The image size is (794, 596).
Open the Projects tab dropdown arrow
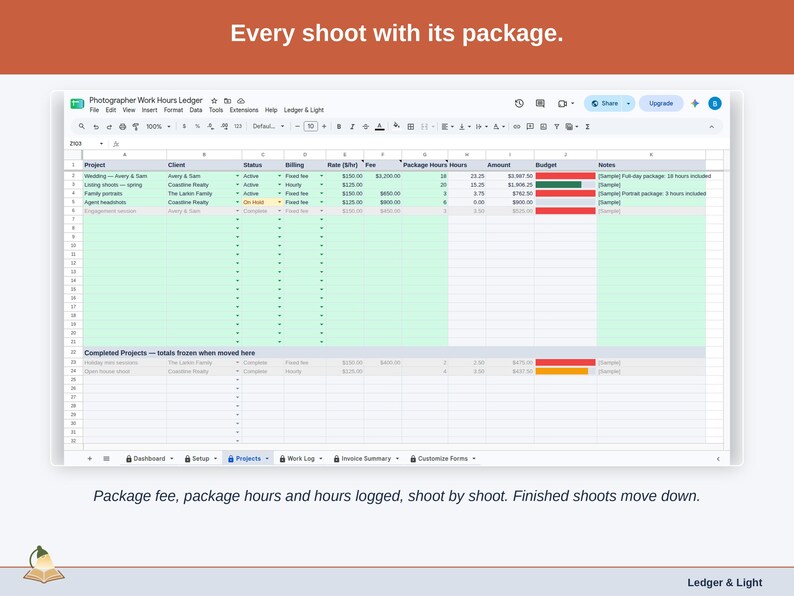click(x=267, y=459)
